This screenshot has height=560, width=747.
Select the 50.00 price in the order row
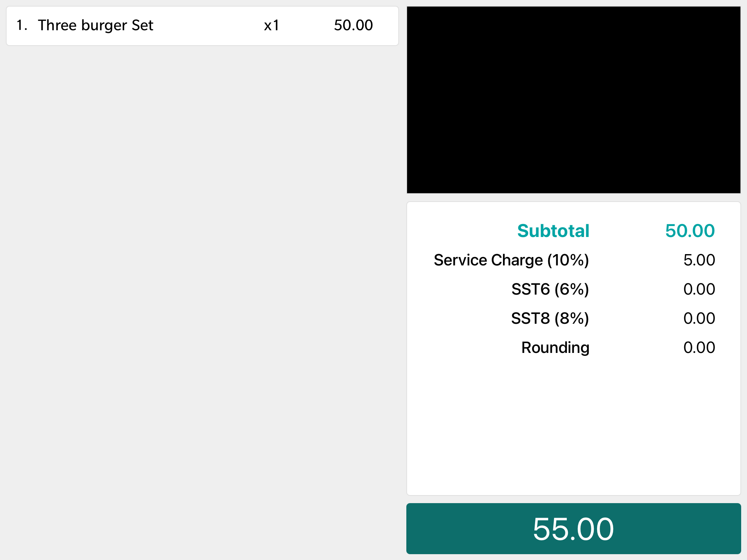[353, 26]
